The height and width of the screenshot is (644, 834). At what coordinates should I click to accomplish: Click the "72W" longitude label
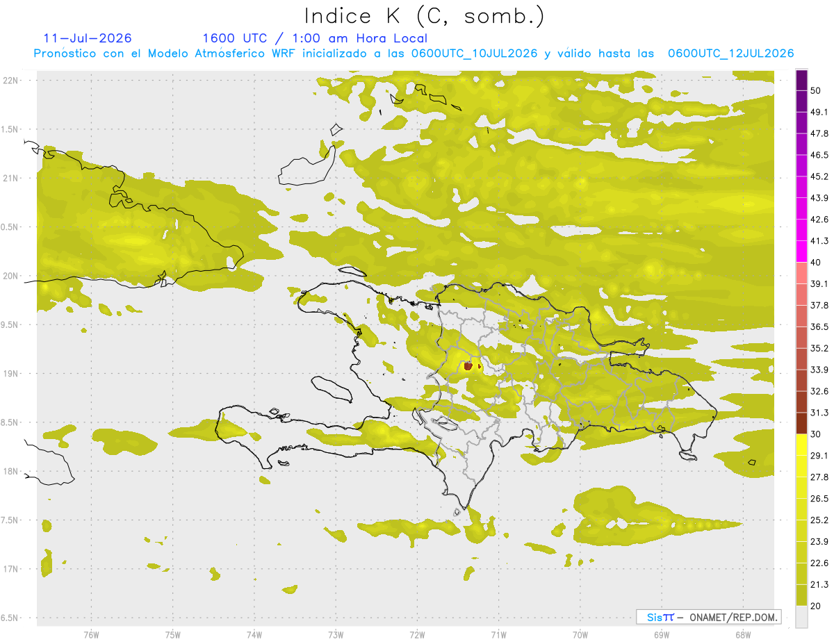417,635
